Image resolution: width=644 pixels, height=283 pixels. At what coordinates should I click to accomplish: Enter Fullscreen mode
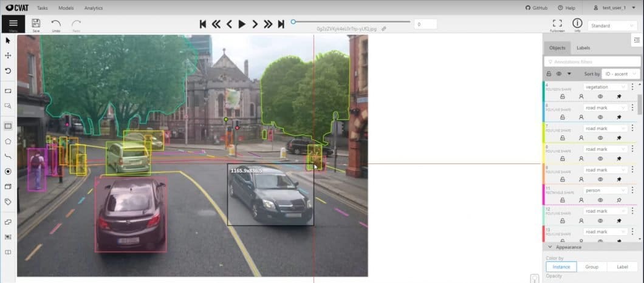(557, 25)
